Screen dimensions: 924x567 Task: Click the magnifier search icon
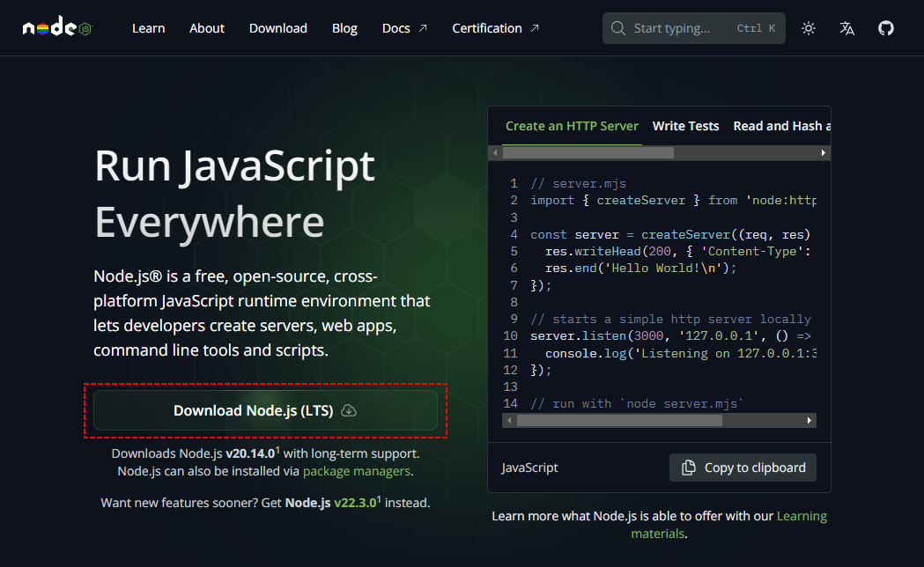[x=618, y=28]
